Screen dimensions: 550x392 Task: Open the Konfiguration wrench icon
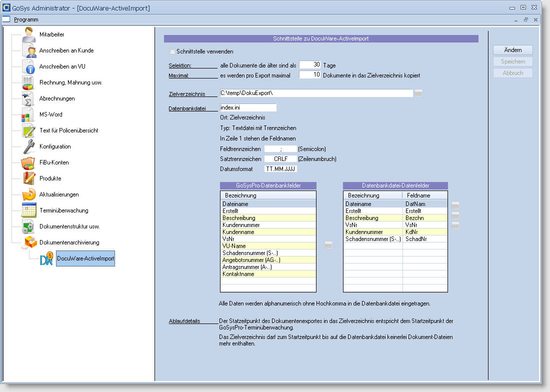pos(28,147)
